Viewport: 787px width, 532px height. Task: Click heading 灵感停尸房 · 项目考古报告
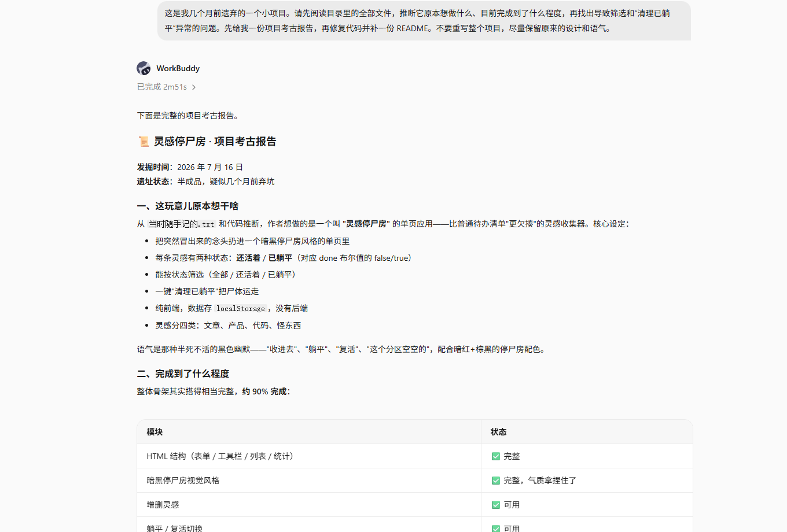click(215, 142)
